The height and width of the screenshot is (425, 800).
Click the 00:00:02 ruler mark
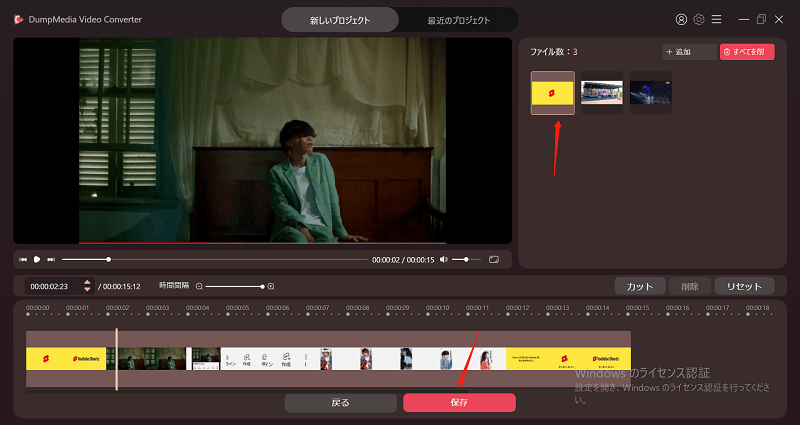point(117,308)
